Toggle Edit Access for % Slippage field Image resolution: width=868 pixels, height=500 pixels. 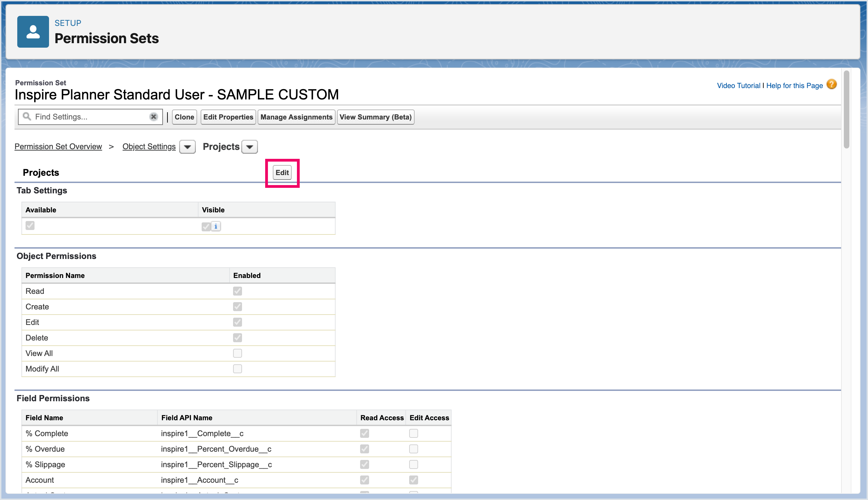tap(414, 464)
